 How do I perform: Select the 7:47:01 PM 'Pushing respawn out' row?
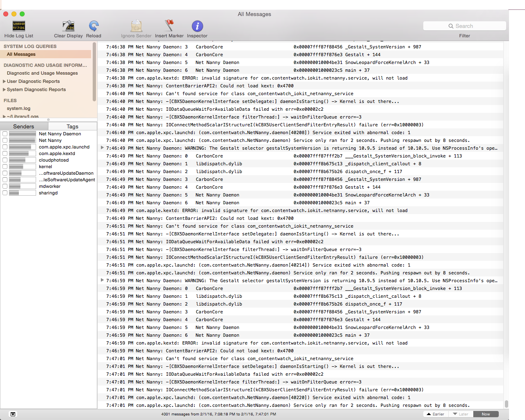click(301, 405)
